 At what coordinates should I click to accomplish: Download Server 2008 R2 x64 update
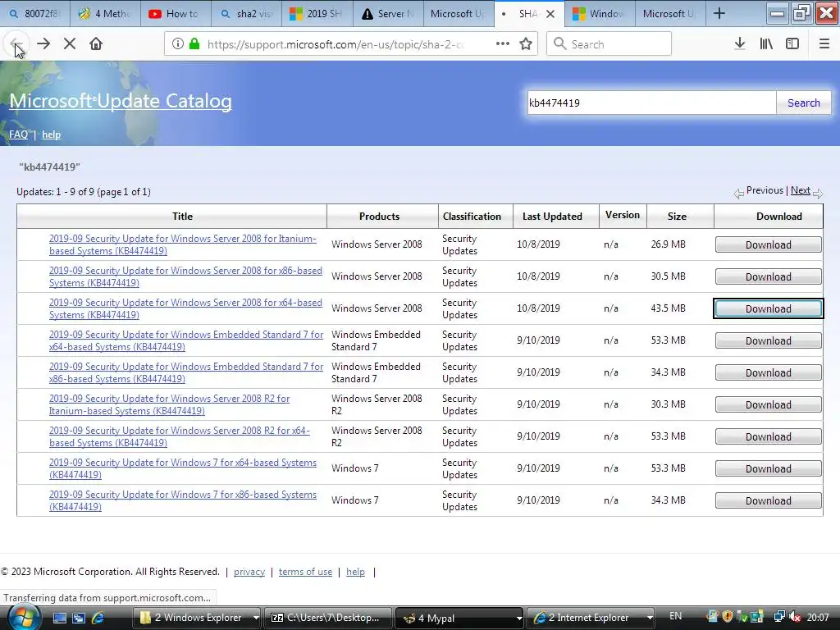(768, 436)
